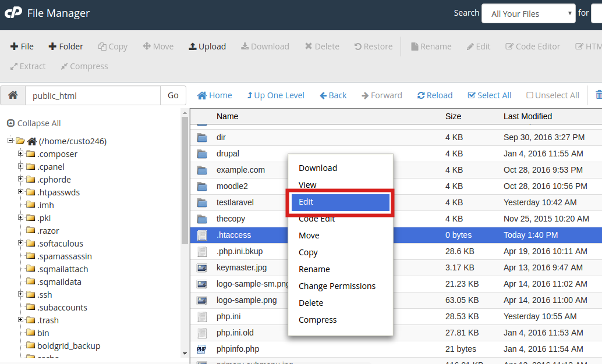The image size is (602, 364).
Task: Go Up One Level
Action: tap(275, 95)
